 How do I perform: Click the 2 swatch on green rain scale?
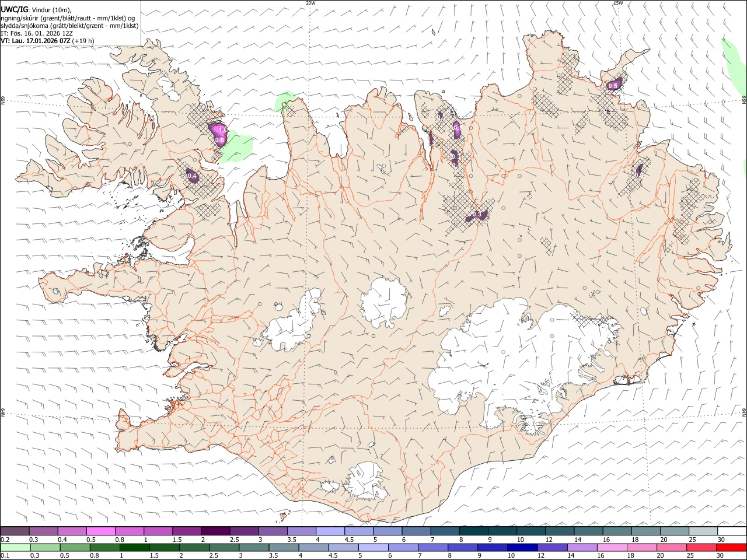point(194,547)
